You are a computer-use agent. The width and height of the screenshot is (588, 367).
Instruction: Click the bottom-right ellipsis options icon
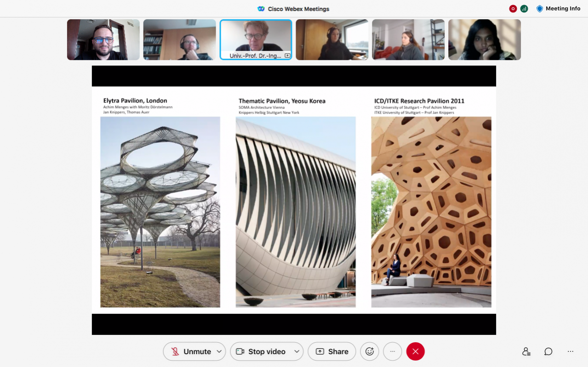(570, 351)
